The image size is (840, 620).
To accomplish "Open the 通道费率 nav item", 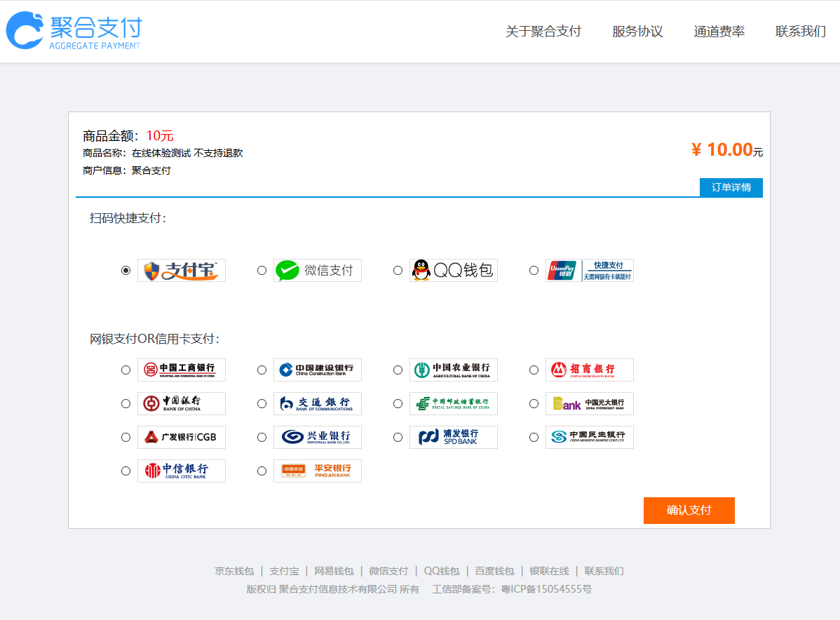I will (x=719, y=32).
